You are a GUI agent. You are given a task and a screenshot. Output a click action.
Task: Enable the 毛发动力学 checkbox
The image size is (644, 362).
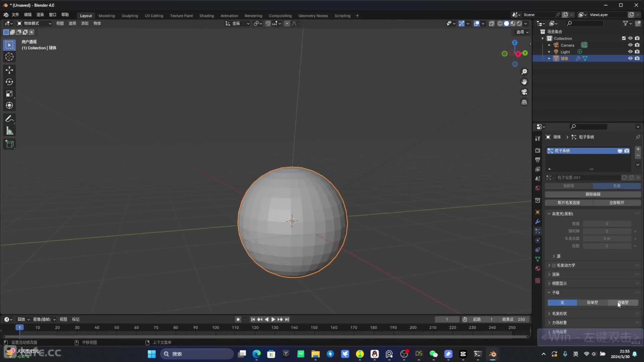(x=554, y=265)
